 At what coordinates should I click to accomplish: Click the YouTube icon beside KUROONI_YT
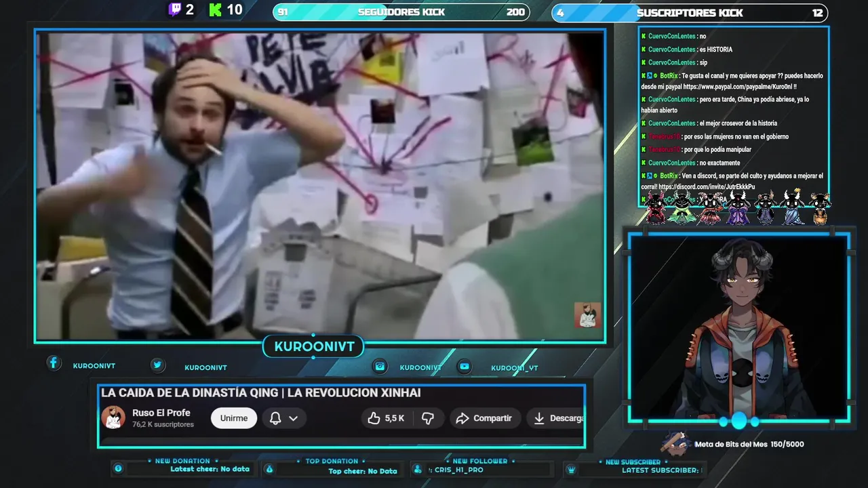(464, 367)
